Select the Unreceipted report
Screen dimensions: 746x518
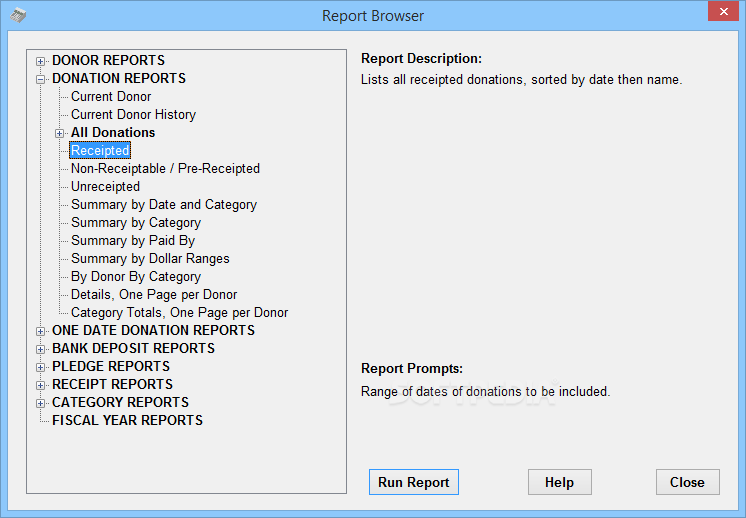105,187
